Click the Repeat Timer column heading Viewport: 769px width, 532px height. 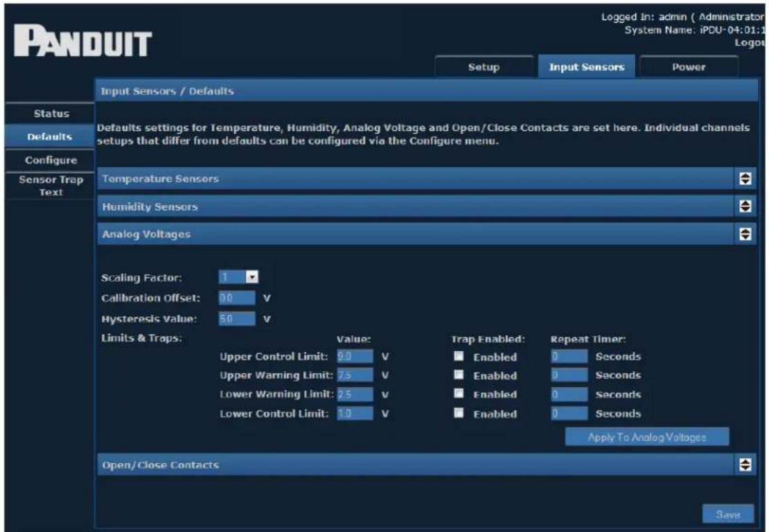click(x=588, y=339)
